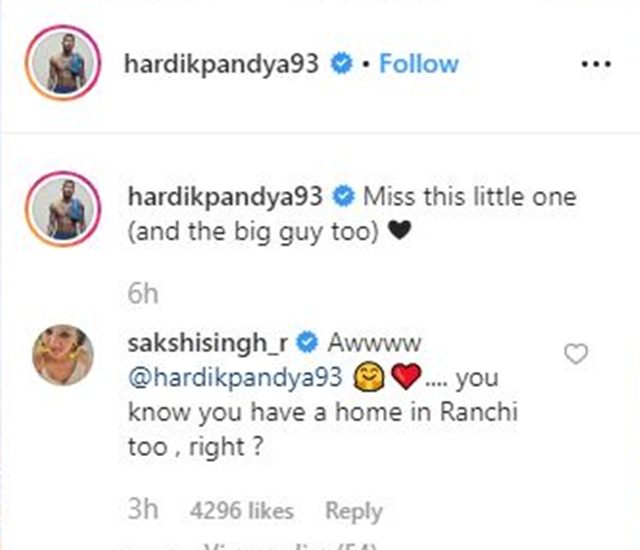The width and height of the screenshot is (640, 550).
Task: Click the verified badge next to sakshisingh_r
Action: click(307, 342)
